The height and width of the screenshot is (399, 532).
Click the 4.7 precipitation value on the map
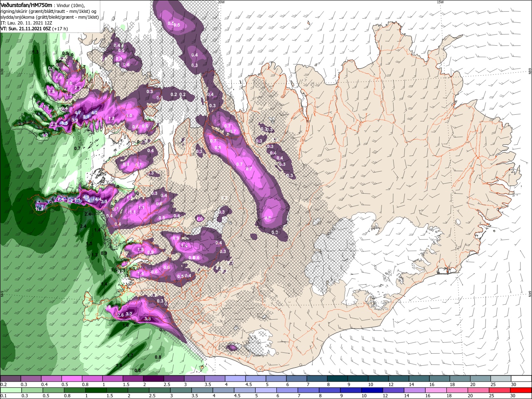pyautogui.click(x=77, y=113)
